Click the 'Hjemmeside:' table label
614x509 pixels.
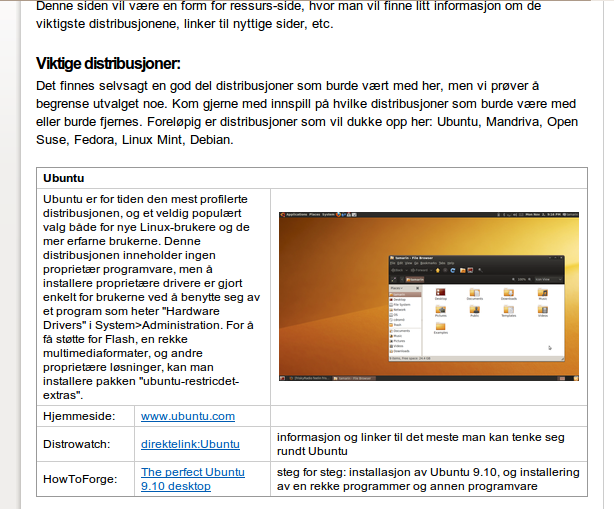(x=79, y=416)
